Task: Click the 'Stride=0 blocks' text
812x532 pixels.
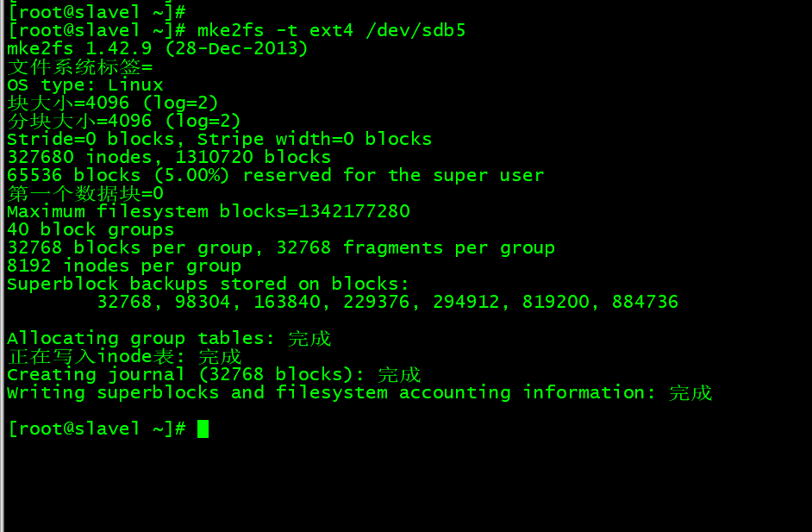Action: click(91, 140)
